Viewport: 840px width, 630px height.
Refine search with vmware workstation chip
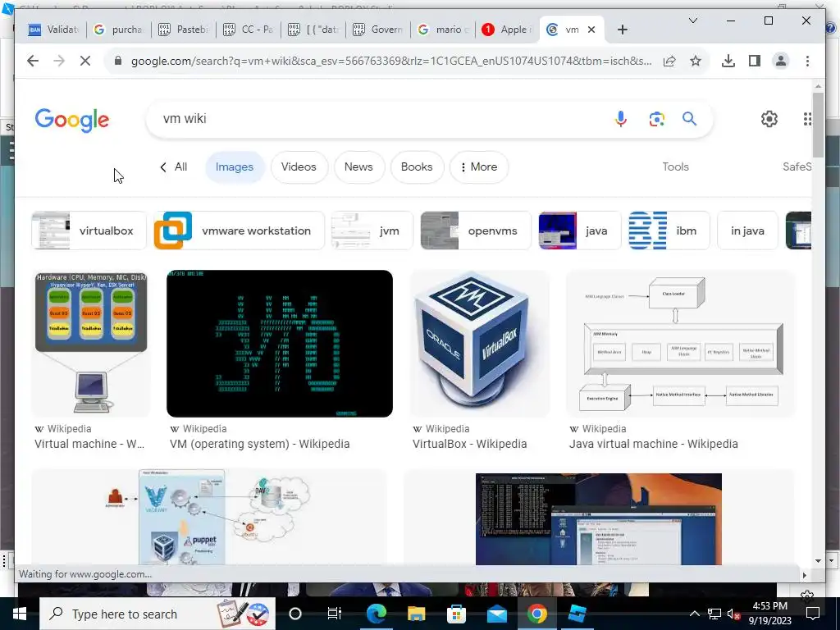[240, 231]
